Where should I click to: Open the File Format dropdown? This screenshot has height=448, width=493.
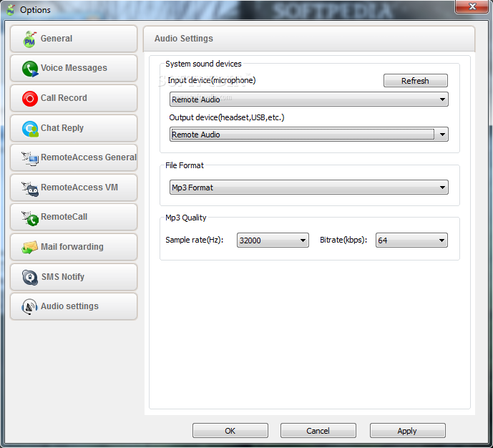click(x=309, y=188)
